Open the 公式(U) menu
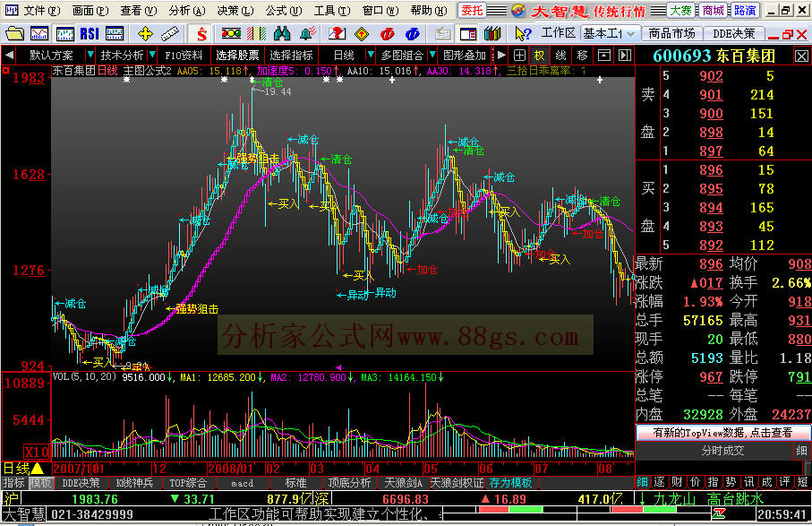Screen dimensions: 812x526 point(283,11)
